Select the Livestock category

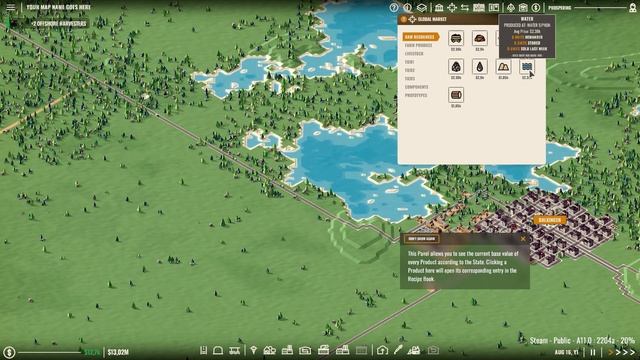414,53
